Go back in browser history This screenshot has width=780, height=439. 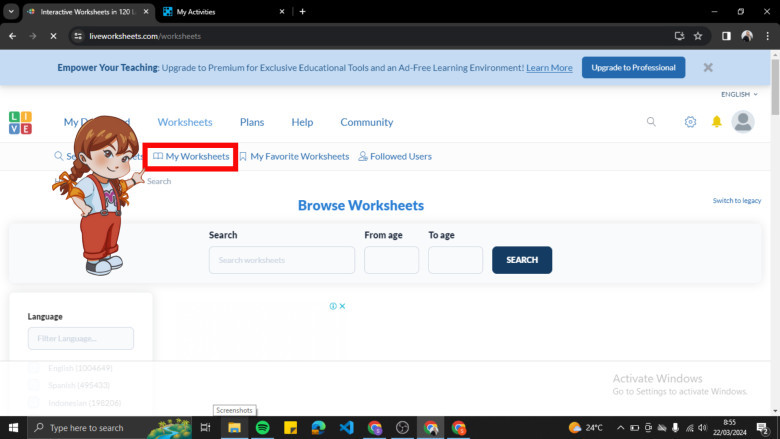(x=12, y=36)
